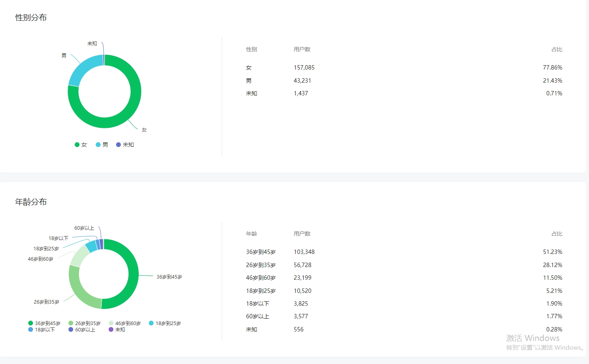Toggle the 女 legend item under gender chart
Viewport: 589px width, 364px height.
[x=81, y=145]
